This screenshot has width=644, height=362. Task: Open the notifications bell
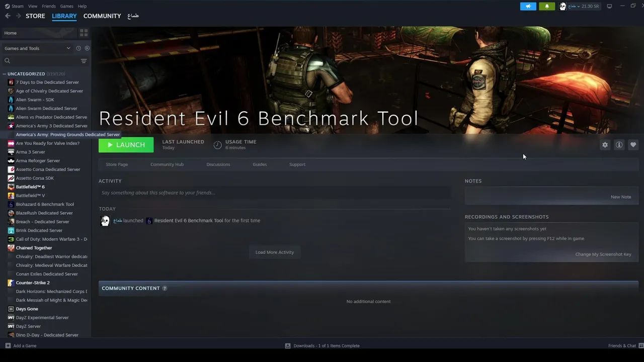click(x=547, y=6)
